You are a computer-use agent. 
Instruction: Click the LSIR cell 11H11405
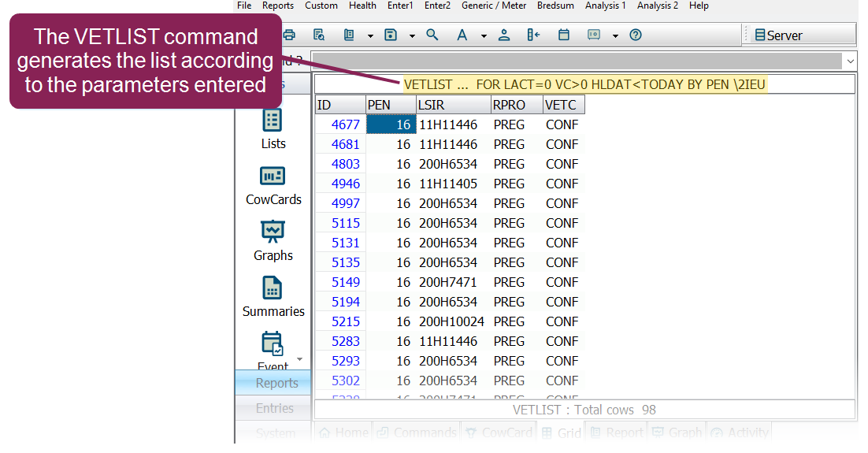(447, 184)
